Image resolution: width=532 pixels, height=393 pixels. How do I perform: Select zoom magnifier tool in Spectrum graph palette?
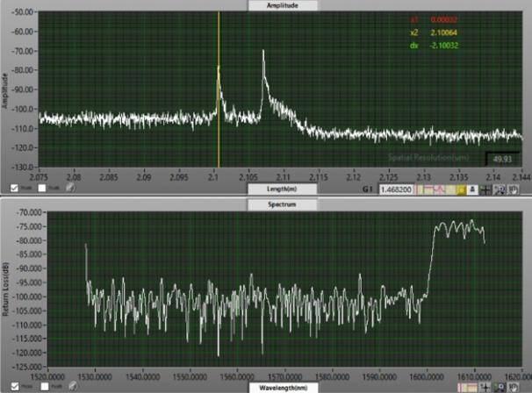498,386
